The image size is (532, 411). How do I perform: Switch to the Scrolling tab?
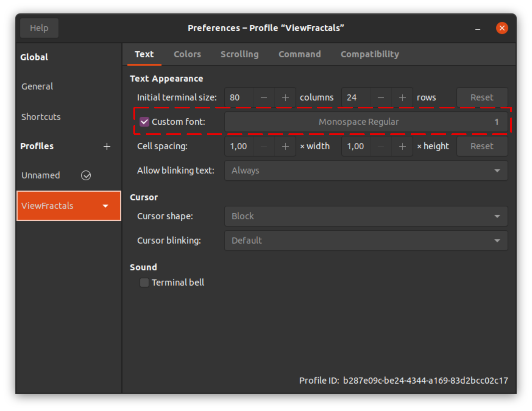click(240, 54)
